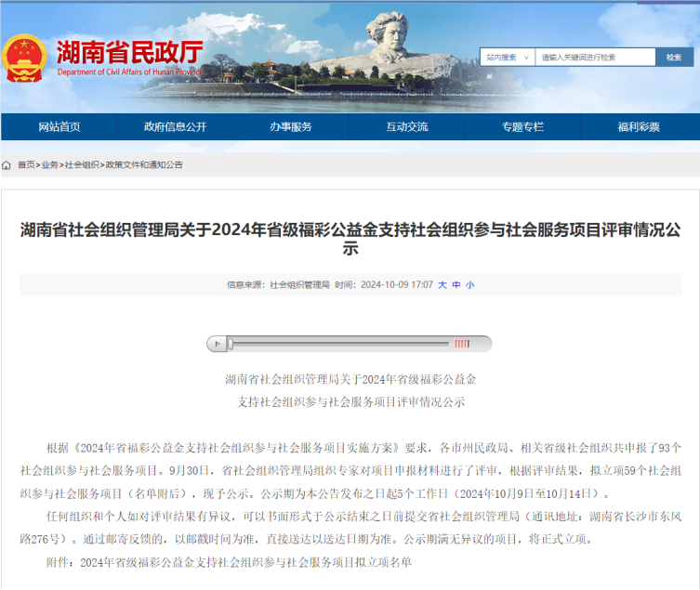The height and width of the screenshot is (590, 700).
Task: Click the 湖南省民政厅 site title
Action: [129, 52]
